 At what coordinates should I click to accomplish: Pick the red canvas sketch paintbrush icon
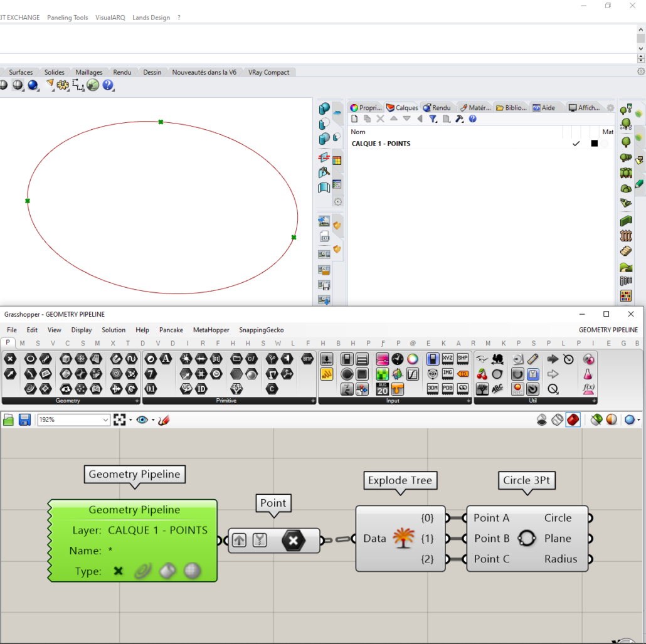[x=163, y=420]
